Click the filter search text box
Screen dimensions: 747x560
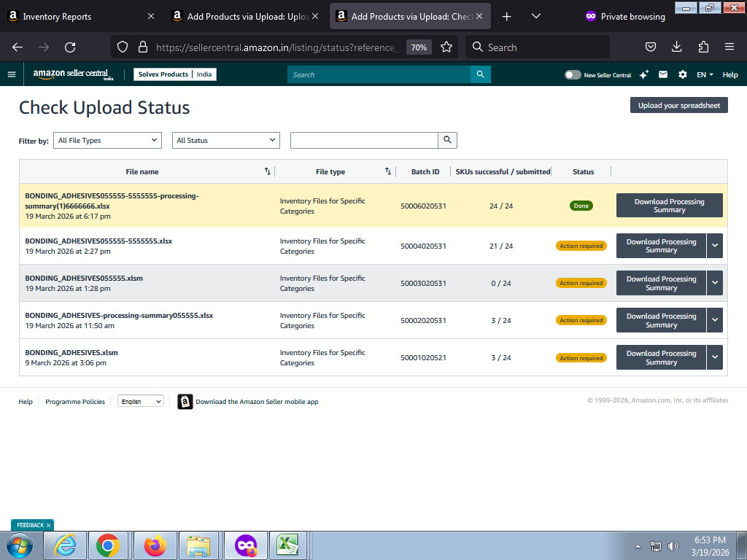pos(364,140)
